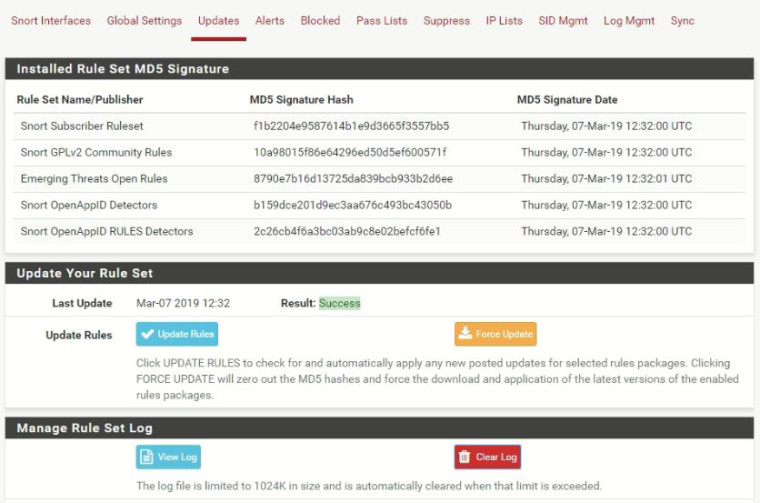Open the Snort Interfaces tab

[51, 21]
